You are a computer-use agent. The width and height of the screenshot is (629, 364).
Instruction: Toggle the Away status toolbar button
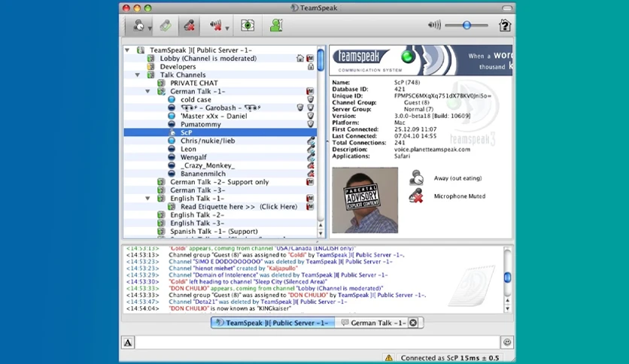(138, 26)
